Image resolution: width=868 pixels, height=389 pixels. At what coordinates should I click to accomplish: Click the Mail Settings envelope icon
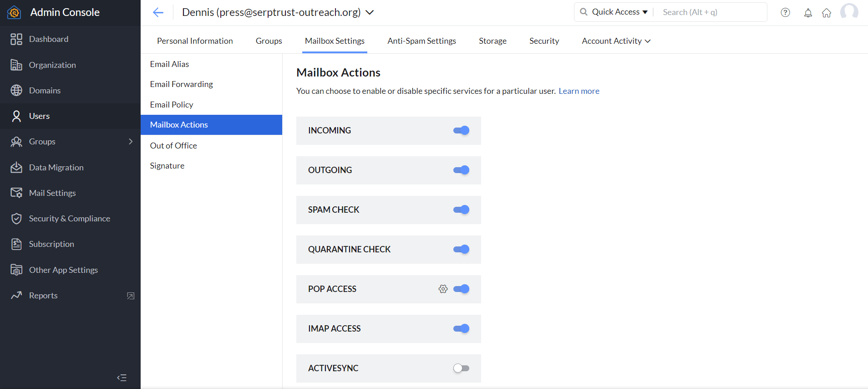point(16,193)
